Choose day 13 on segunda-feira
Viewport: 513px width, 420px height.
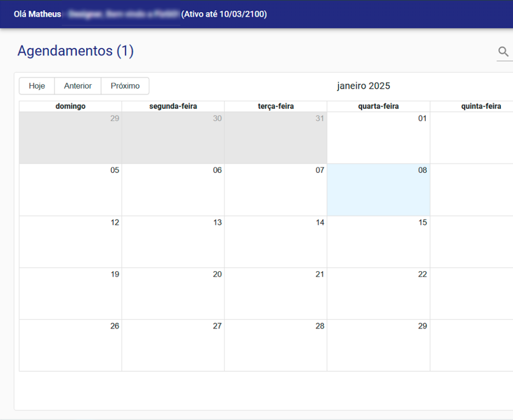point(173,242)
